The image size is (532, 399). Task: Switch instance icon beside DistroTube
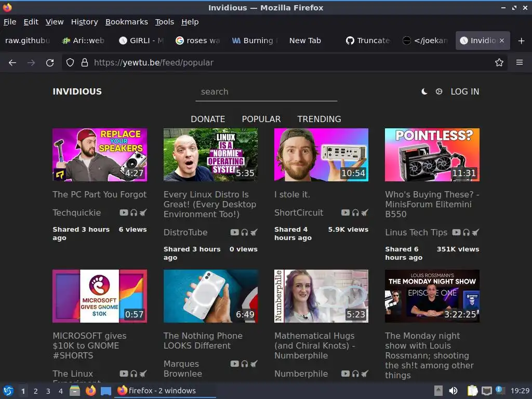(x=254, y=232)
